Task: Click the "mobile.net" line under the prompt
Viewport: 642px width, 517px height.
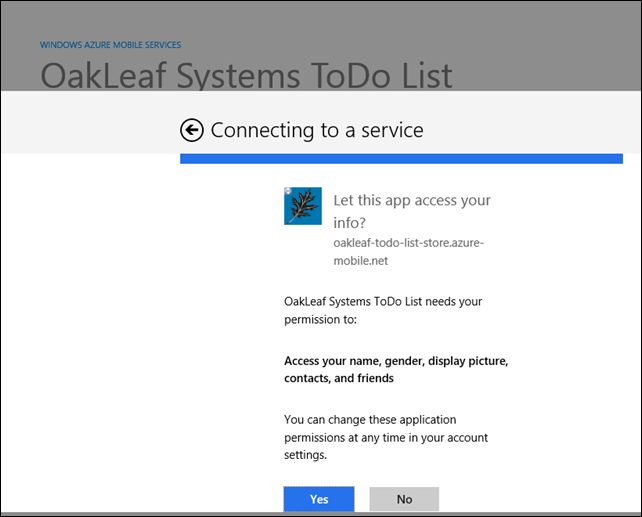Action: (361, 260)
